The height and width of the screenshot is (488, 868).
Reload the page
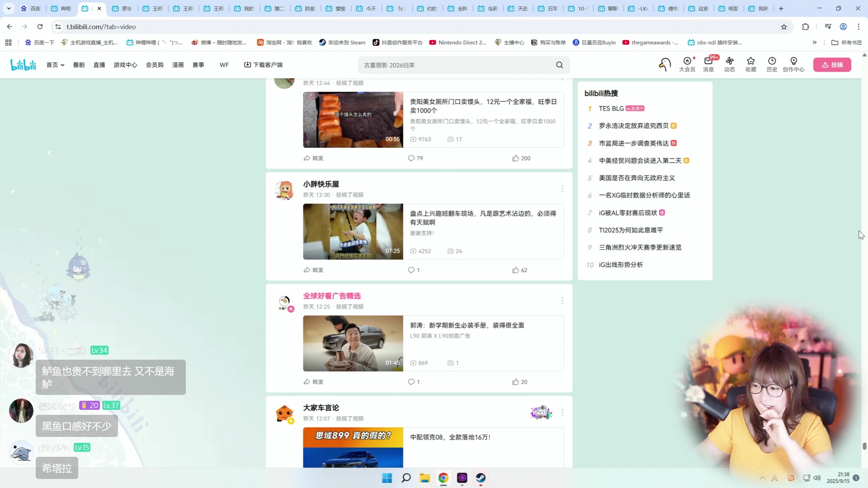pyautogui.click(x=40, y=27)
